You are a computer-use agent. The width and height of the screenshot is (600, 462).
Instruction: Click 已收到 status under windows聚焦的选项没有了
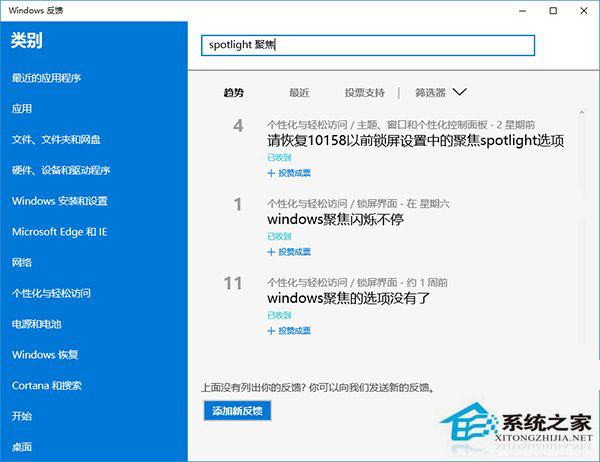pos(279,315)
